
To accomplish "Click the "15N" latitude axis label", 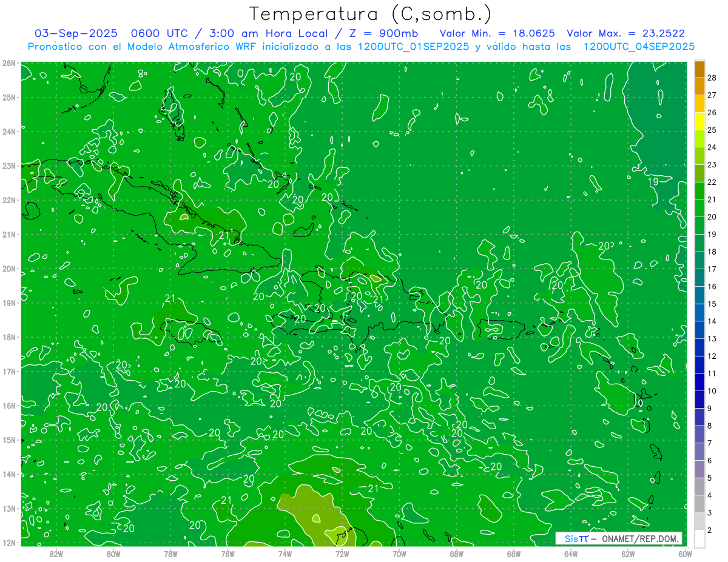I will coord(9,440).
